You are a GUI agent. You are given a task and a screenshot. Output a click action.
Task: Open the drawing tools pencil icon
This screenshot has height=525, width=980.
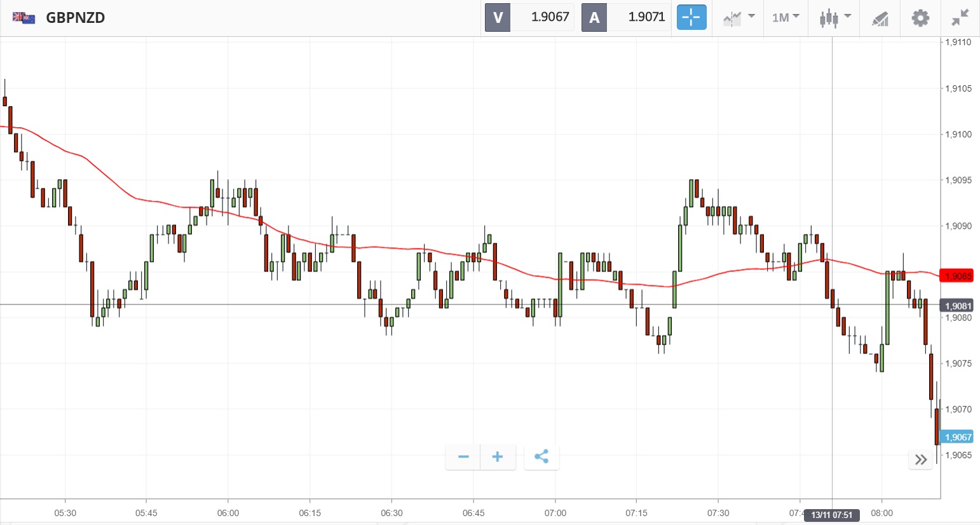click(880, 18)
